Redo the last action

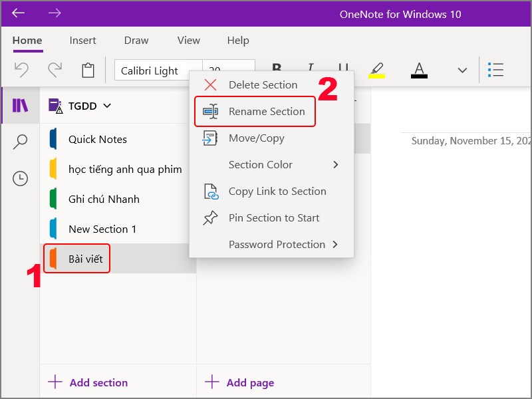55,70
